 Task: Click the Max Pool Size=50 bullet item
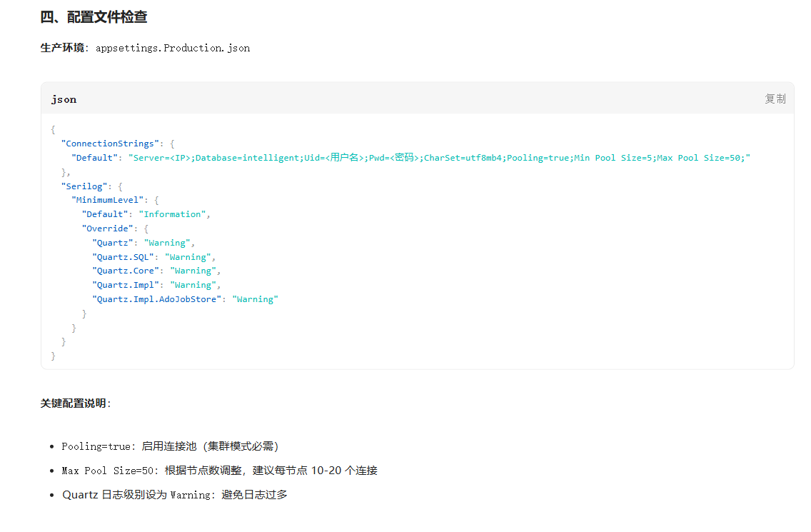(x=219, y=471)
